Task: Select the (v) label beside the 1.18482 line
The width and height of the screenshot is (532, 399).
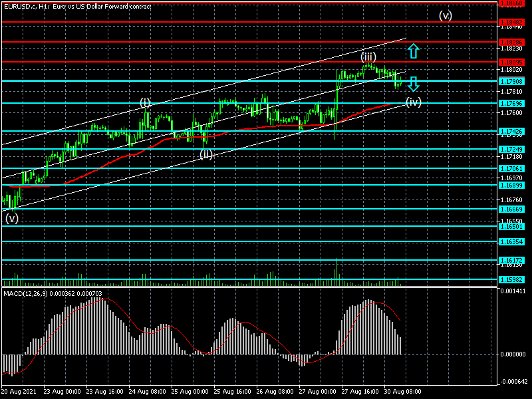Action: point(446,15)
